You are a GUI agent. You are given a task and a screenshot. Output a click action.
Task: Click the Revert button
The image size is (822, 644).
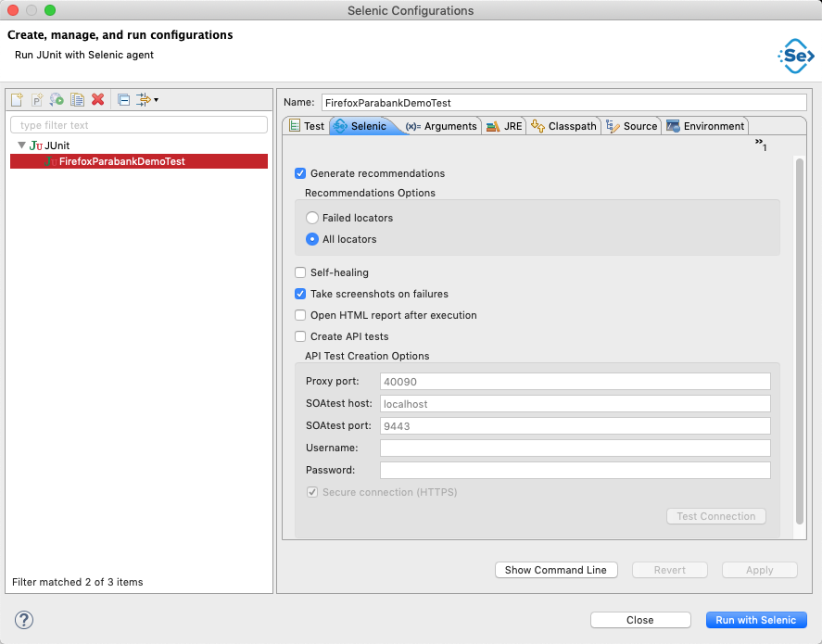point(669,570)
